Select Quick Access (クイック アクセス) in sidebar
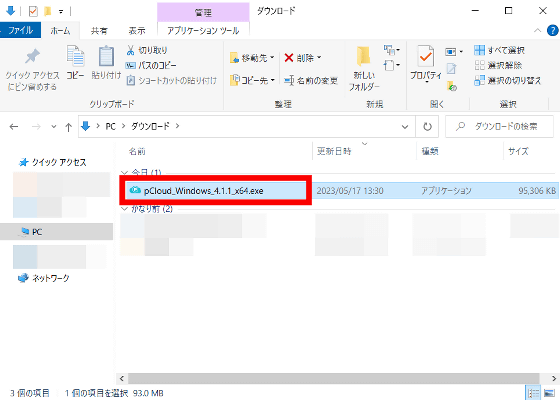This screenshot has width=560, height=400. (53, 162)
